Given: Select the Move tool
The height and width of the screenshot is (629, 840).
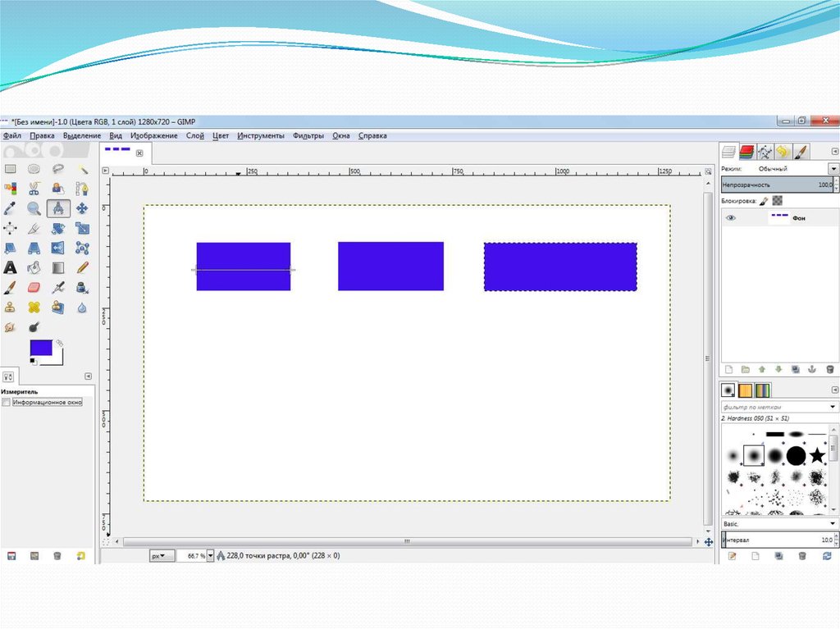Looking at the screenshot, I should [x=82, y=208].
